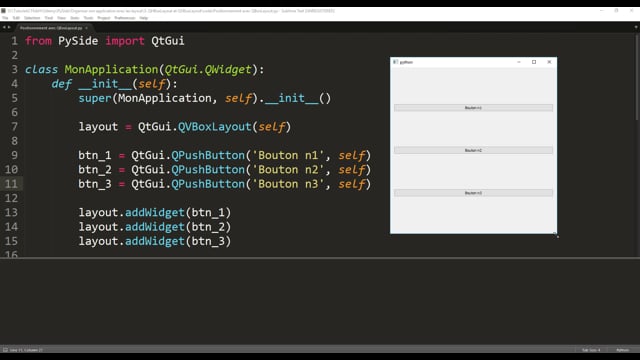Click the word 'super' on line 5
Viewport: 640px width, 360px height.
(x=95, y=98)
